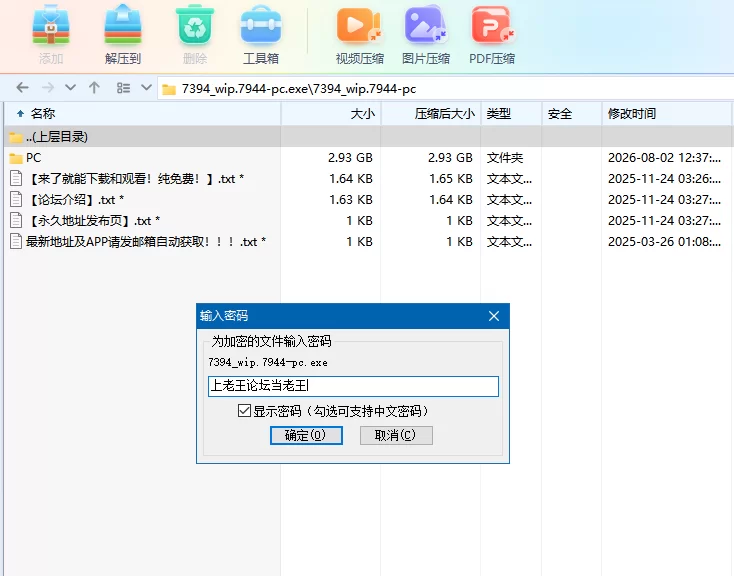Screen dimensions: 734x576
Task: Click 2.93 GB size of PC folder
Action: click(x=350, y=158)
